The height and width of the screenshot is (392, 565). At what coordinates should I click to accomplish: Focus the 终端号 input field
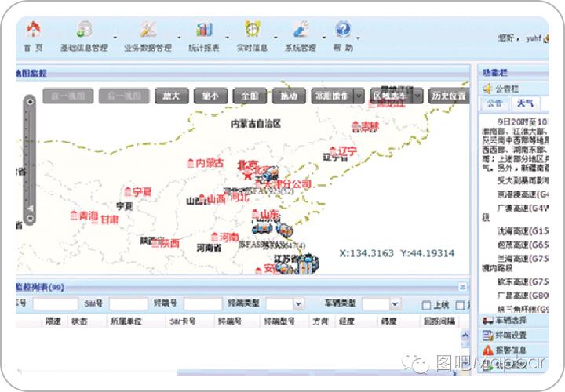[203, 304]
